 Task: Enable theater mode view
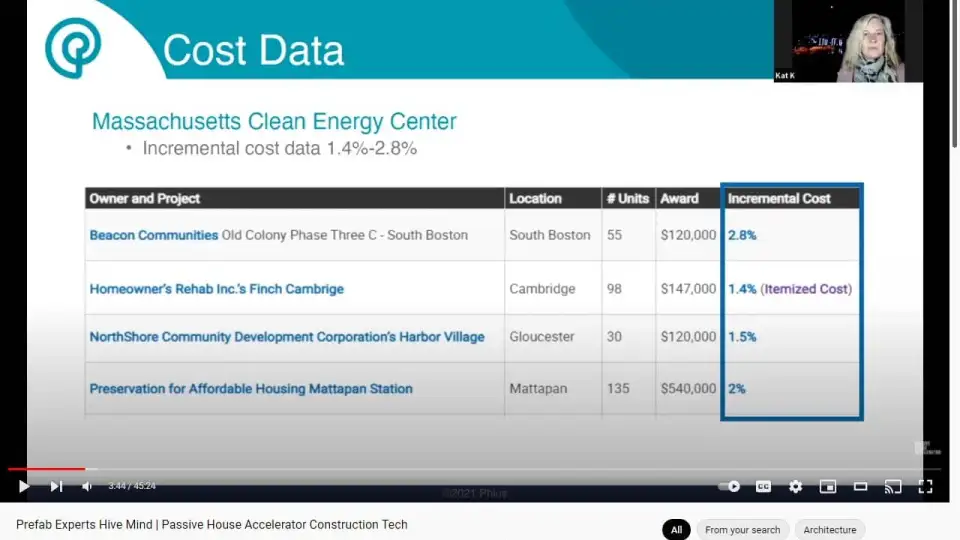860,486
